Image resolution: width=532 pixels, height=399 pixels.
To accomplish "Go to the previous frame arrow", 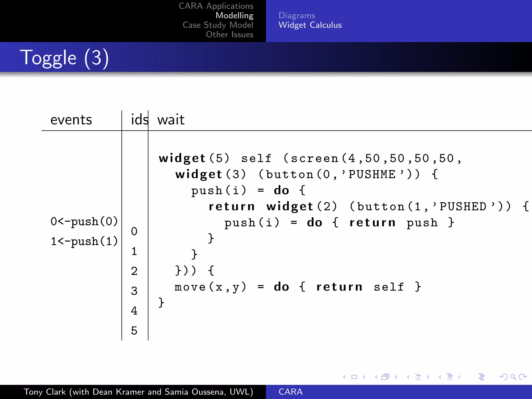I will [x=376, y=377].
